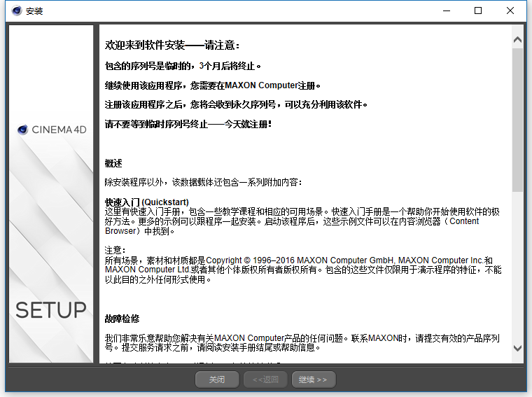Minimize the 安装 window
This screenshot has width=532, height=397.
pos(447,11)
